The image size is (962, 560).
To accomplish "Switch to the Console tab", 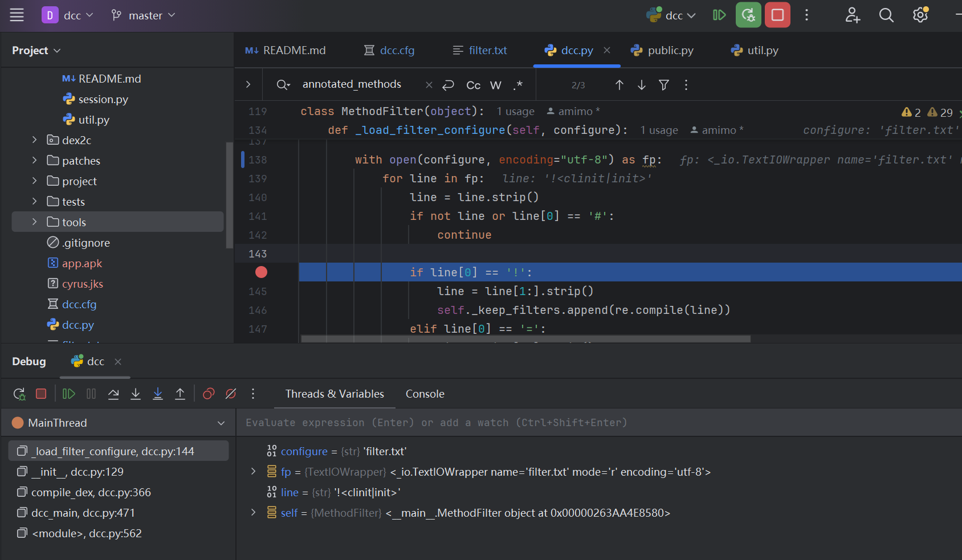I will click(x=425, y=394).
